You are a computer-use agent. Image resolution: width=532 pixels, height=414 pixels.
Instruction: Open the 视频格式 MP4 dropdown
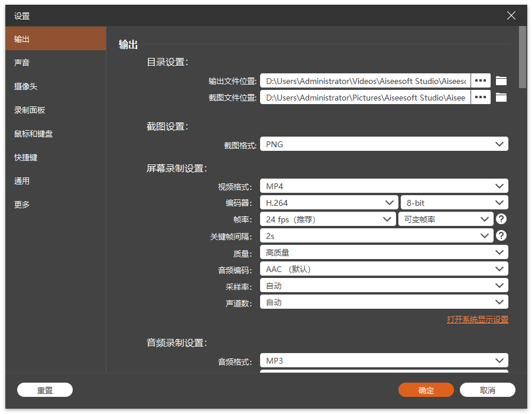[384, 186]
